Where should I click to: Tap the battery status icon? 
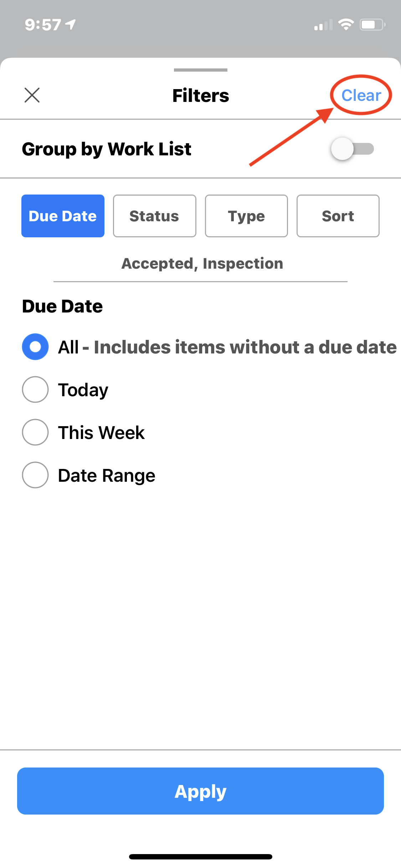[x=372, y=25]
